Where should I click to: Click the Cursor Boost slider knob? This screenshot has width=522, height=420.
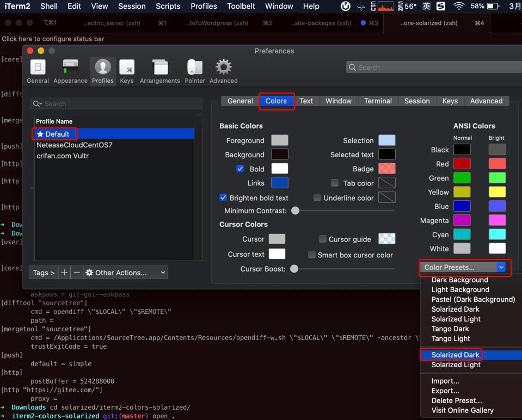[x=294, y=269]
